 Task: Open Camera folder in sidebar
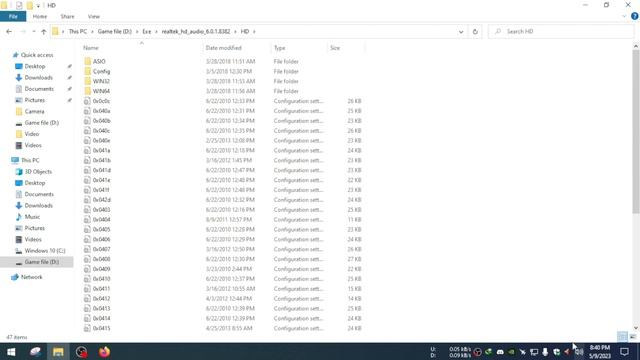tap(34, 111)
